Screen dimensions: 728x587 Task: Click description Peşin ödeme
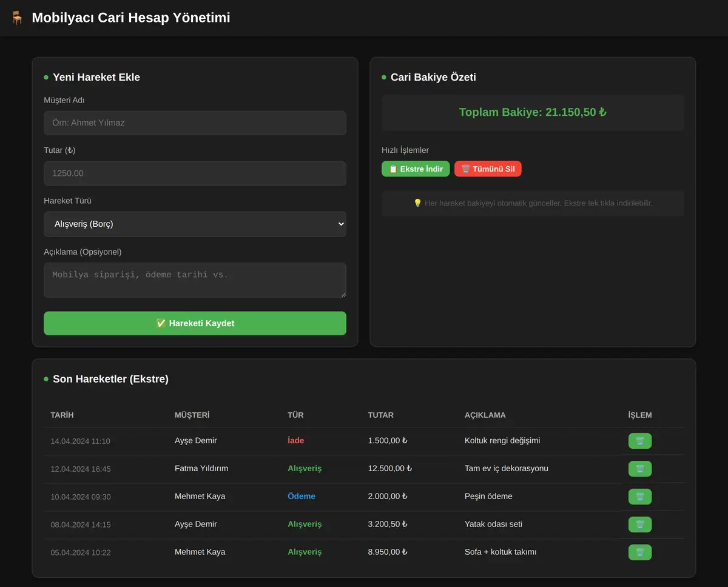[x=488, y=496]
